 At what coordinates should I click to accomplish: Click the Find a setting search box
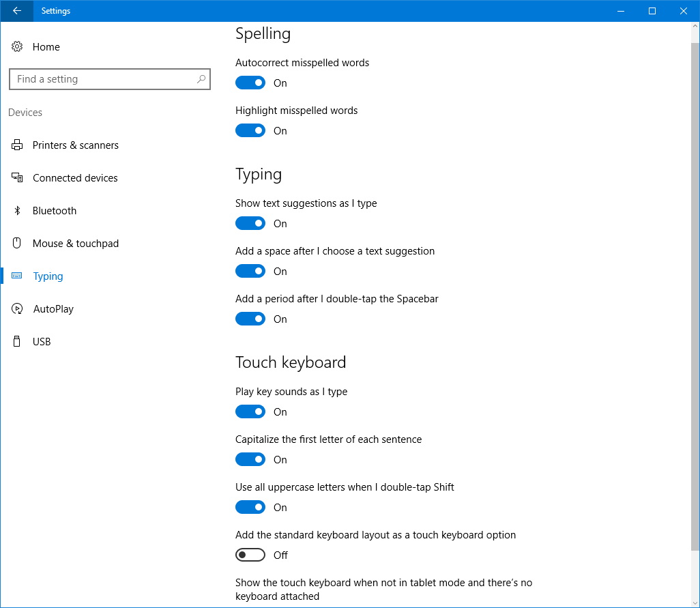click(102, 79)
